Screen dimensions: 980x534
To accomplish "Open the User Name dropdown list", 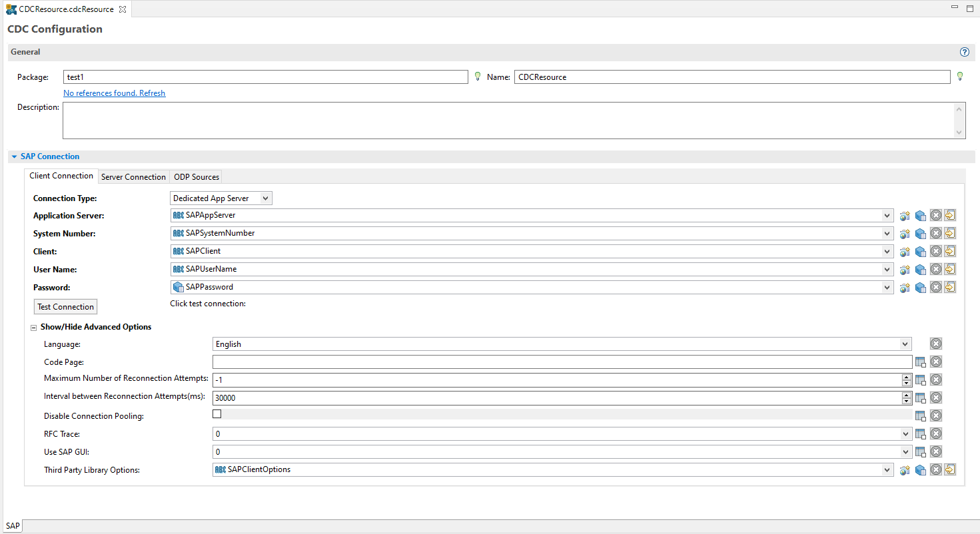I will click(887, 270).
